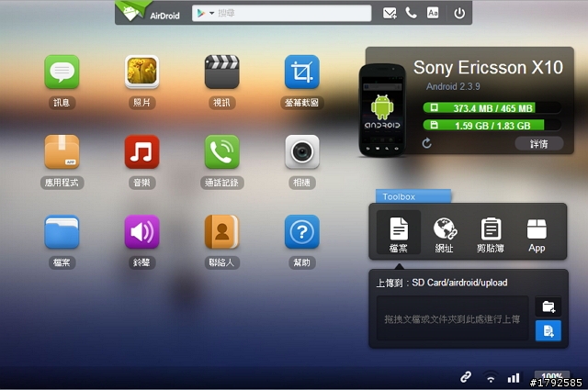The width and height of the screenshot is (588, 390).
Task: Select the App tab in Toolbox
Action: (537, 234)
